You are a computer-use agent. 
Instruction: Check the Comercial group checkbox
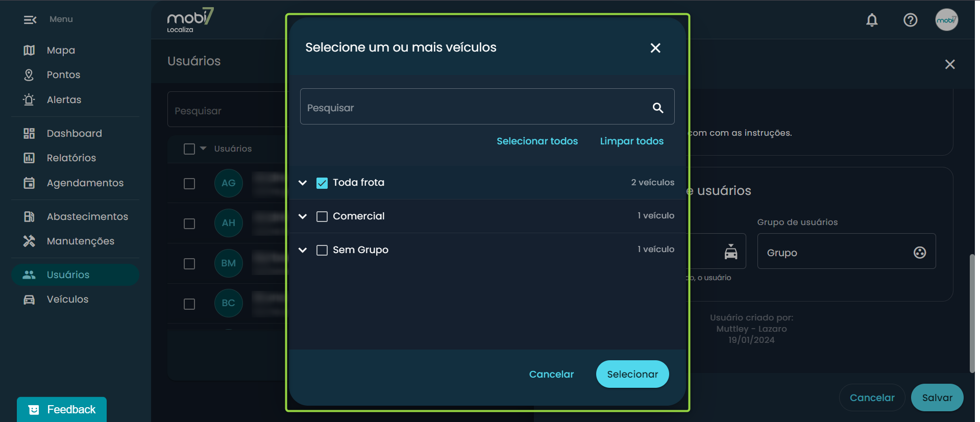tap(322, 216)
